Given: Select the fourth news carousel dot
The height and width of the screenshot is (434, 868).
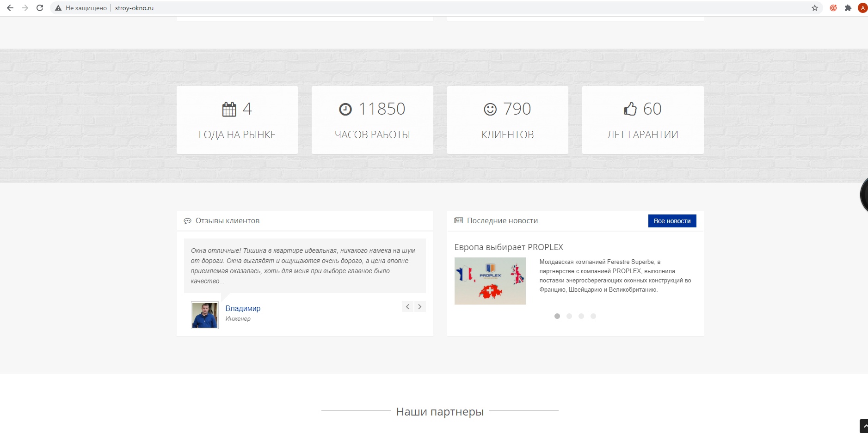Looking at the screenshot, I should tap(593, 316).
